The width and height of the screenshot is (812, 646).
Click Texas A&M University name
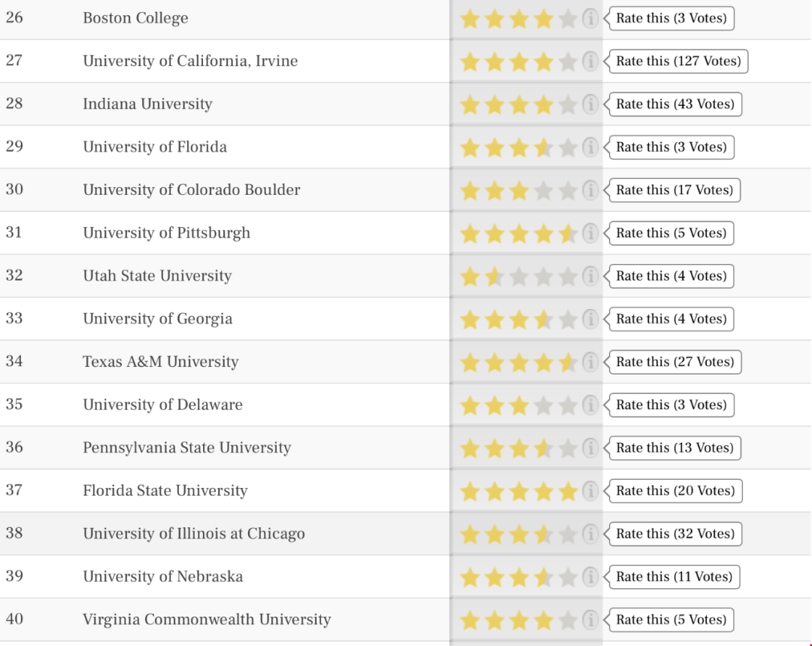tap(161, 362)
